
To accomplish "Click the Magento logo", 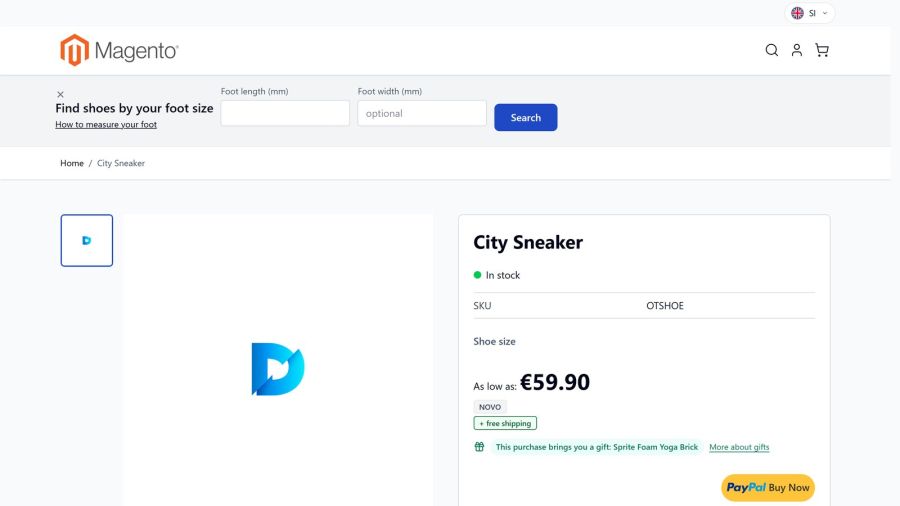I will click(119, 50).
